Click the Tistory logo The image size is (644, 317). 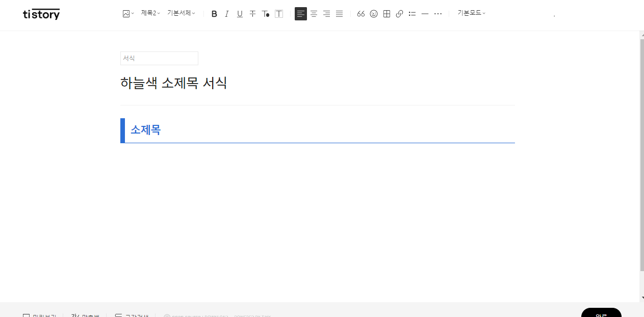(41, 14)
